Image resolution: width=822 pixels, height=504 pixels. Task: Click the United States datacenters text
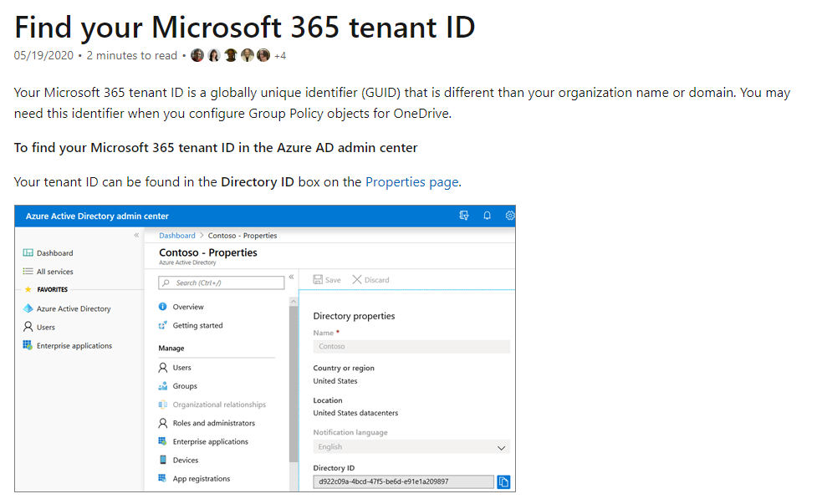(x=355, y=414)
